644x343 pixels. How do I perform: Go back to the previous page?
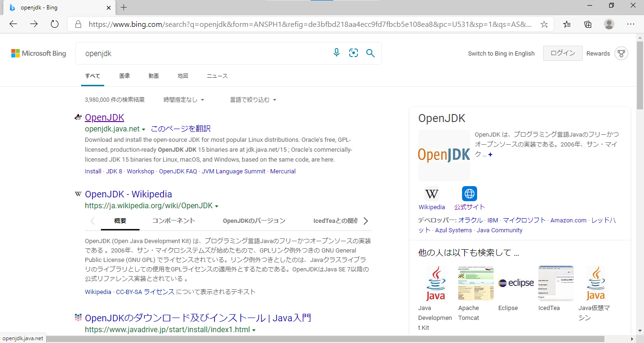[13, 24]
